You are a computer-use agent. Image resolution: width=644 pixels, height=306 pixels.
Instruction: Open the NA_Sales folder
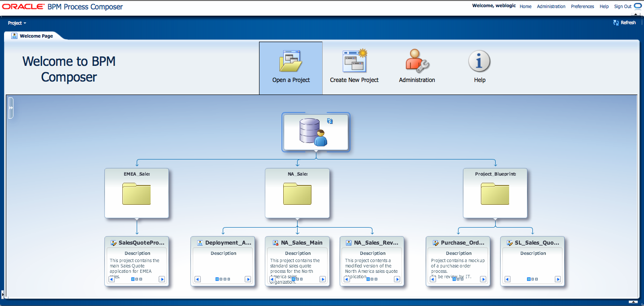coord(297,194)
